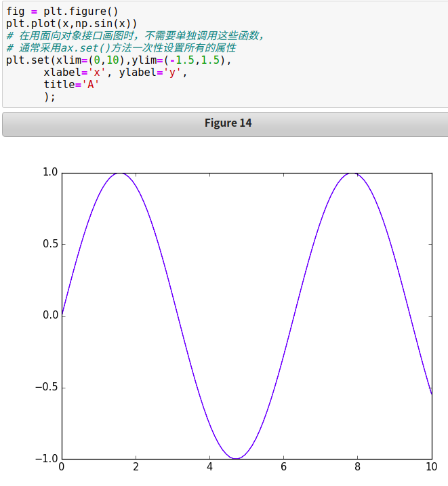
Task: Click the x-axis tick label 2
Action: [136, 467]
